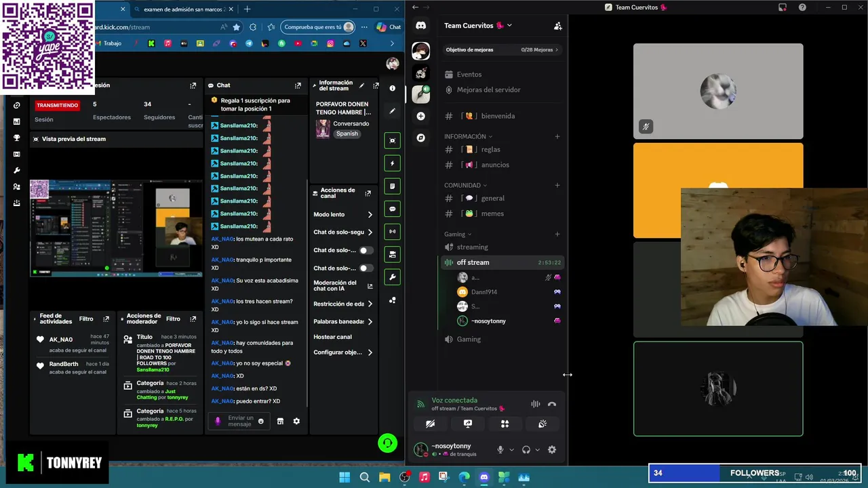Open emoji picker in Kick chat box
This screenshot has width=868, height=488.
click(x=260, y=422)
